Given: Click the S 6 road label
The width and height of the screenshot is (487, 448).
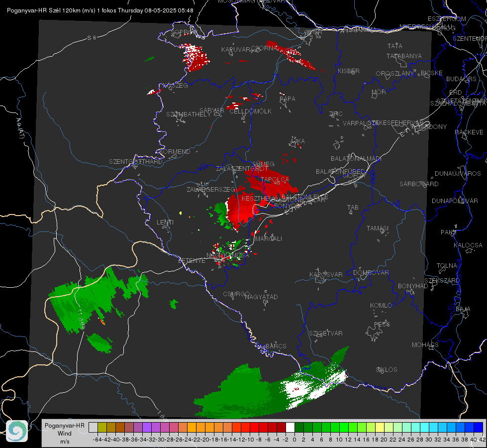Looking at the screenshot, I should click(92, 38).
